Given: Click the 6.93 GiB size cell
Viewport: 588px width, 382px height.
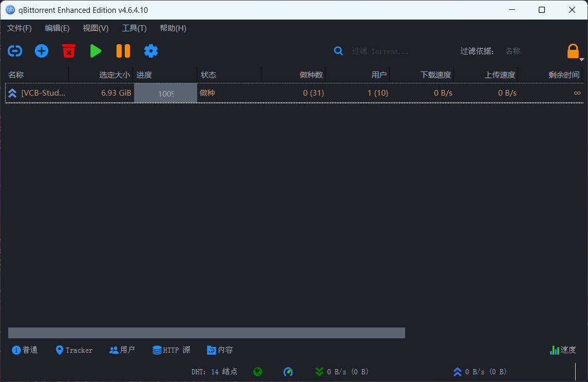Looking at the screenshot, I should (116, 93).
